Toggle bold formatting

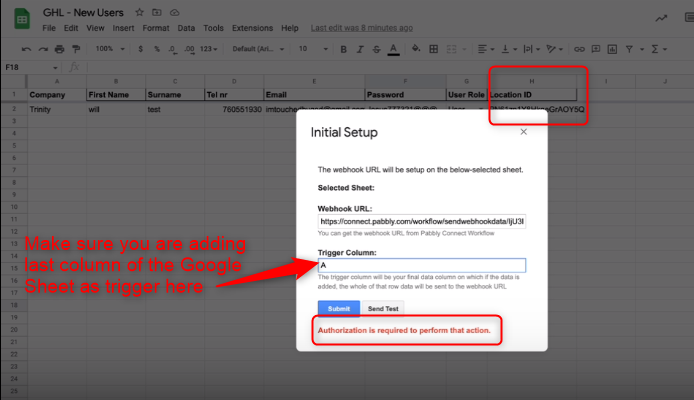tap(343, 49)
